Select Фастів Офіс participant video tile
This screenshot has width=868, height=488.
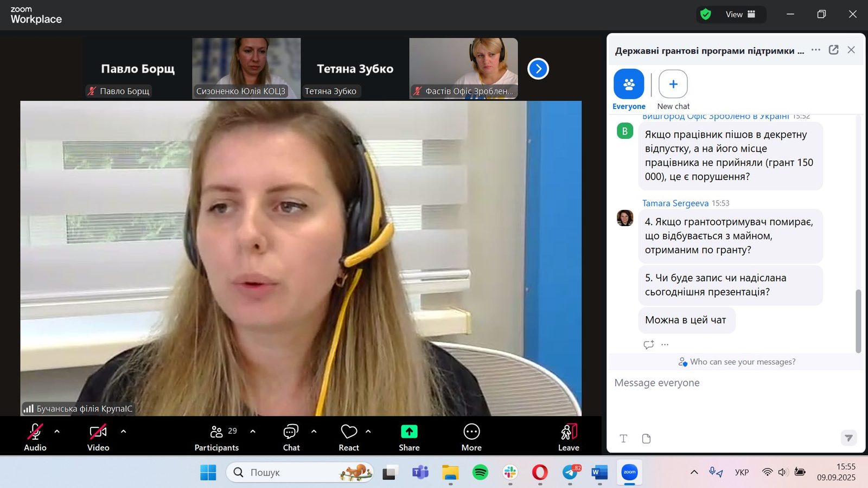point(463,68)
